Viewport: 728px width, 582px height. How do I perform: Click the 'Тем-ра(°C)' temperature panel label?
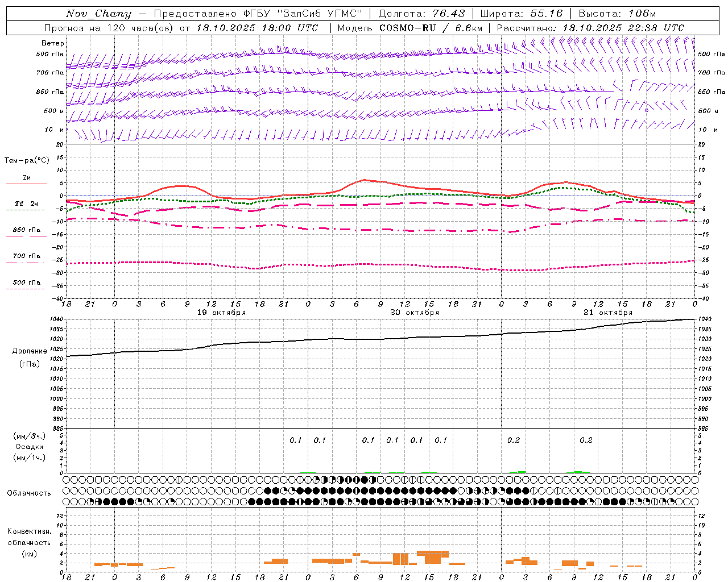coord(27,160)
